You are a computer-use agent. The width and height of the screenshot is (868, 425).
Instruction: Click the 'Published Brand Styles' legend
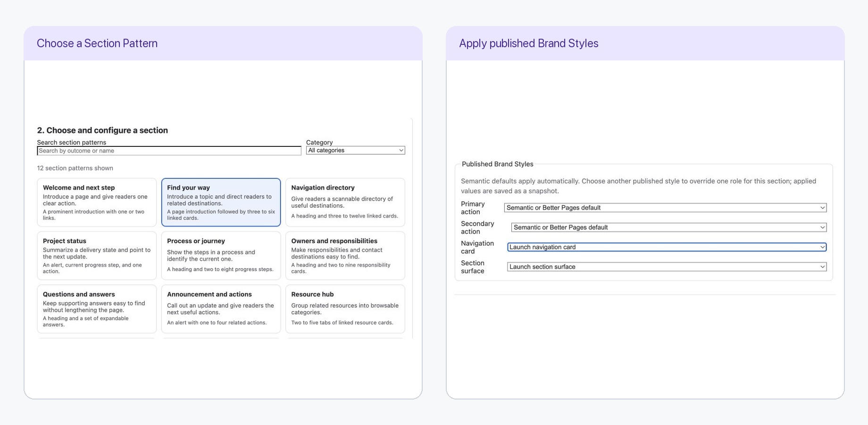tap(497, 164)
